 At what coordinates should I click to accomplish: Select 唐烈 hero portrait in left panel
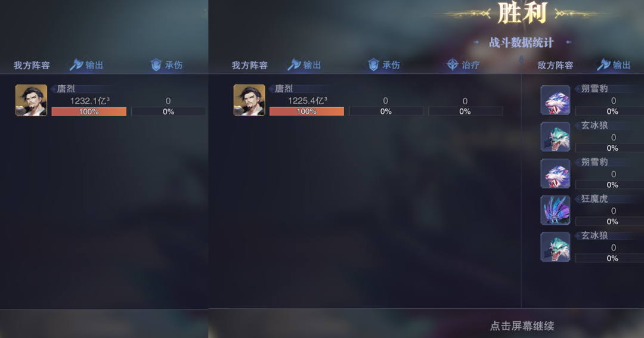point(31,100)
